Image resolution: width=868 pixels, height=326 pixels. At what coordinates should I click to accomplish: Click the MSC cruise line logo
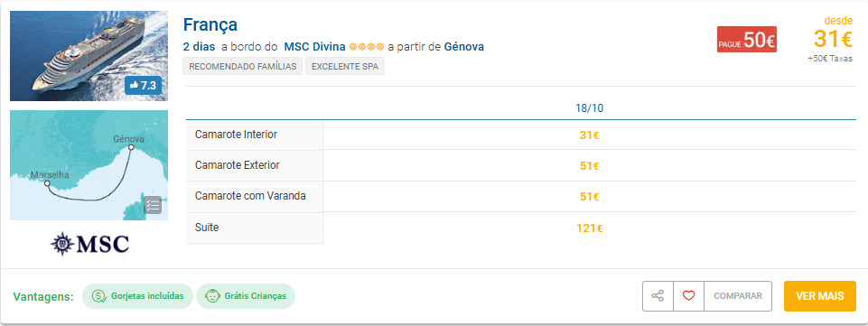89,244
